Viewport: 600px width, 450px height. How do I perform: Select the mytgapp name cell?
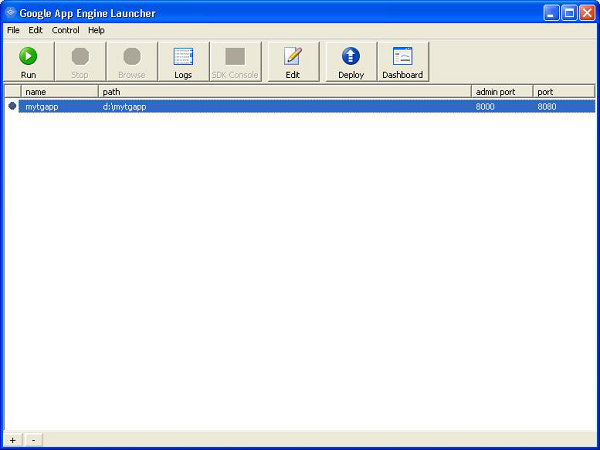(x=42, y=107)
